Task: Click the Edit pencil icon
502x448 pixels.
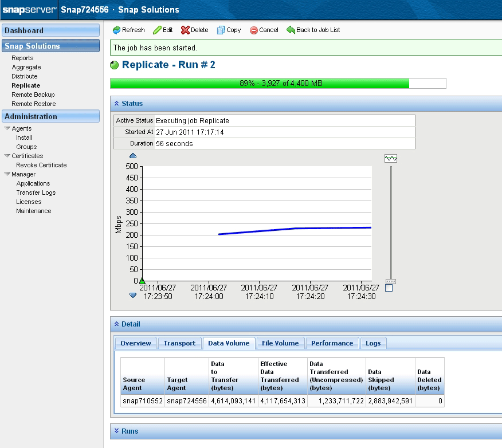Action: [157, 30]
